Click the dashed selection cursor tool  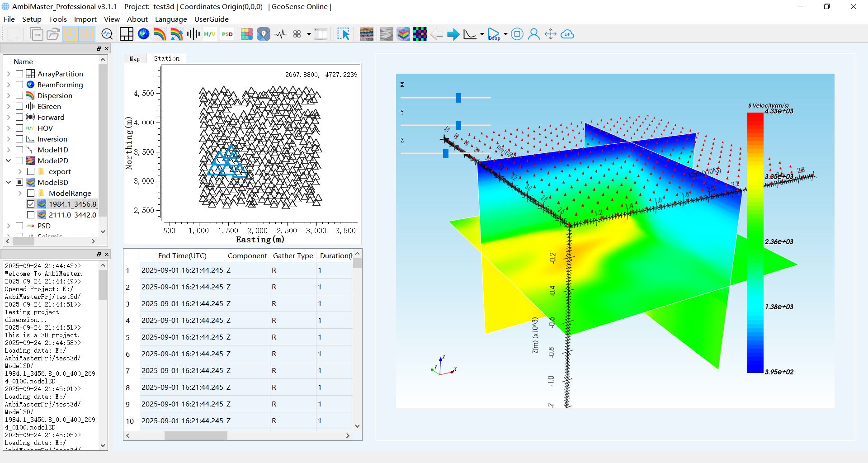(x=344, y=34)
